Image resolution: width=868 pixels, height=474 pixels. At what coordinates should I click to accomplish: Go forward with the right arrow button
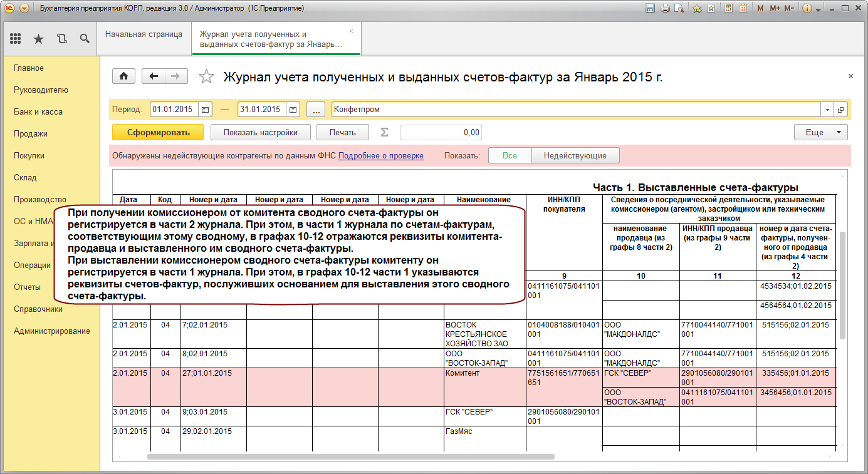click(176, 76)
